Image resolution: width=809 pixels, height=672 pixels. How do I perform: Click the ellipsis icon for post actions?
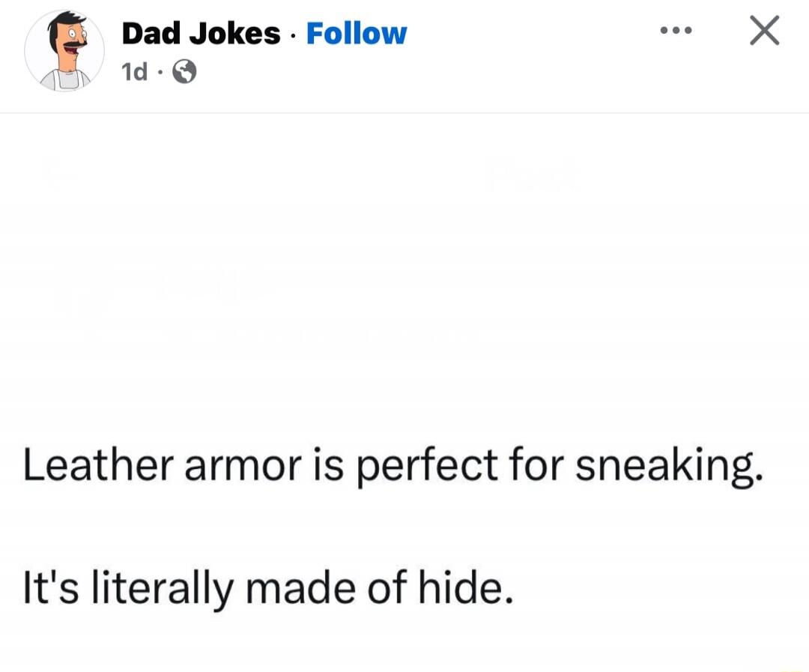pos(676,31)
